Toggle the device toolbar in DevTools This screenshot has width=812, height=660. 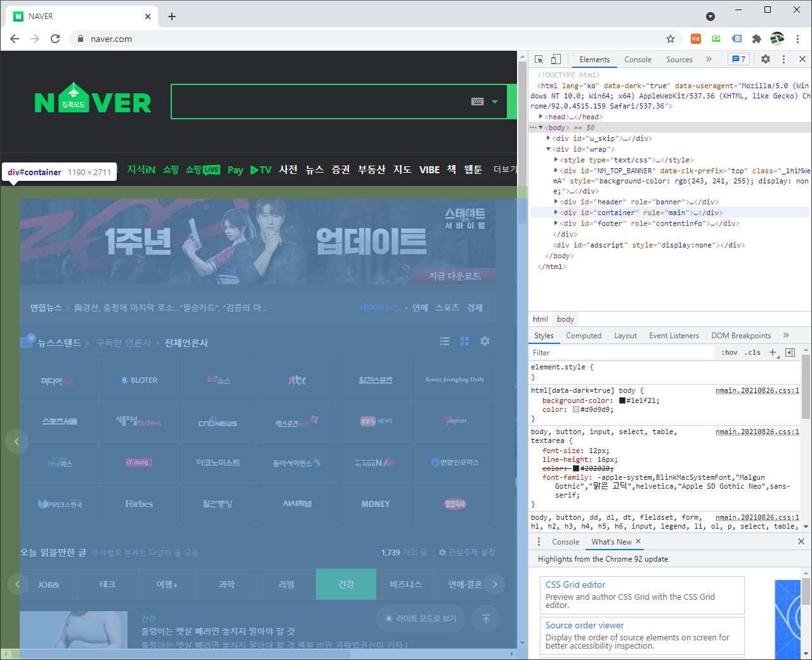(x=556, y=59)
